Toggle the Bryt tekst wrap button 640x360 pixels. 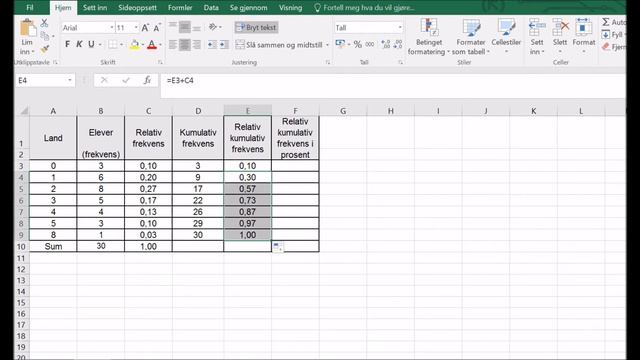[256, 27]
